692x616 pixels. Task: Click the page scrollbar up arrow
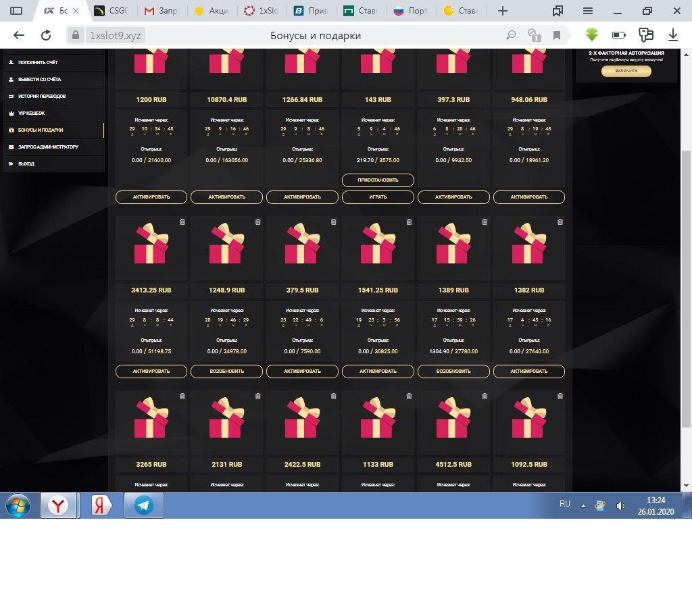pyautogui.click(x=686, y=55)
